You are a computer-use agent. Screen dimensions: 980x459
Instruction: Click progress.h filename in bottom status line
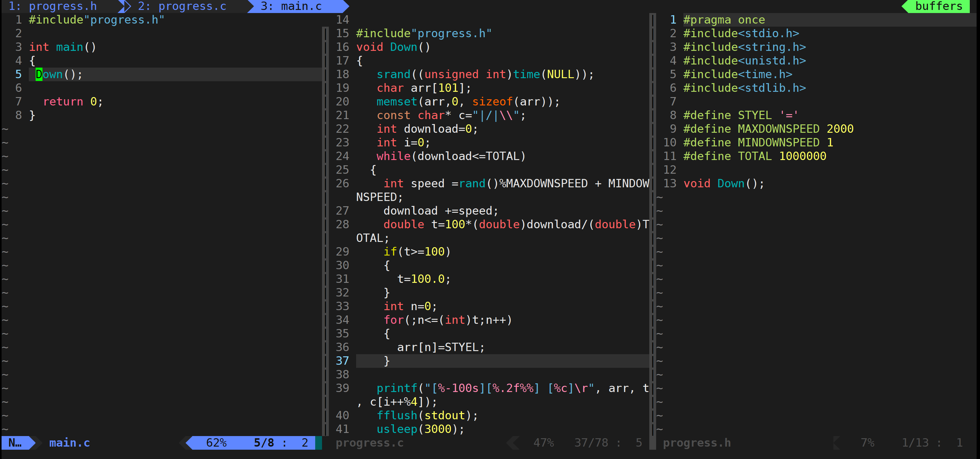coord(696,443)
